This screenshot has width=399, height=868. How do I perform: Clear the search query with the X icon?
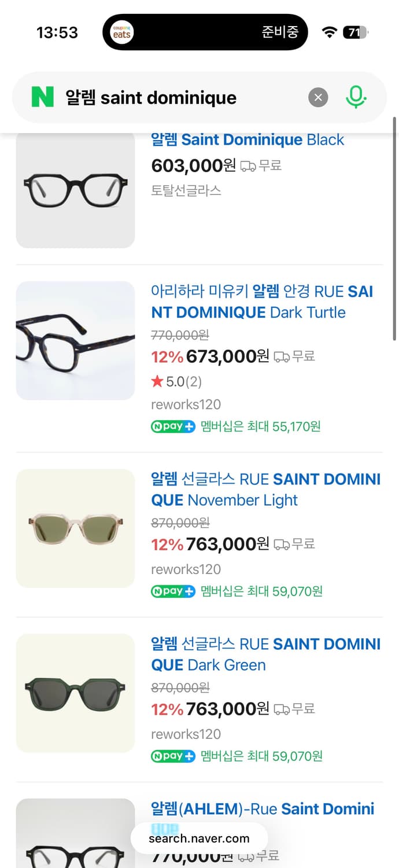(x=317, y=97)
